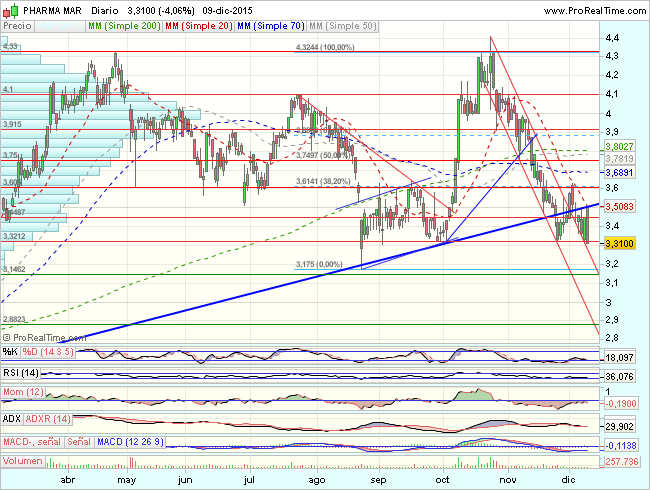Click the -0,1900 momentum value
The height and width of the screenshot is (490, 650).
pos(621,403)
